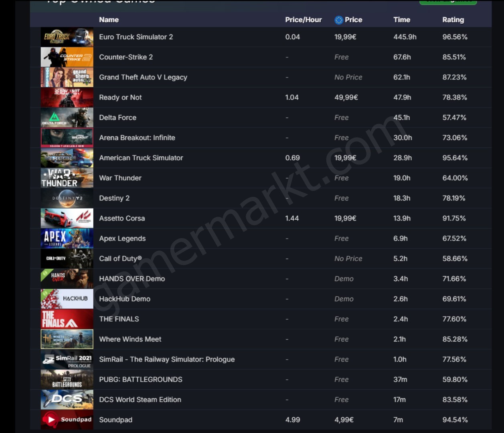Sort the table by Price/Hour column

(303, 20)
